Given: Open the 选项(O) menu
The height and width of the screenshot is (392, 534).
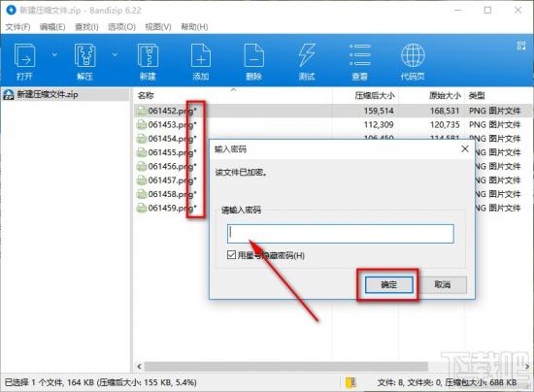Looking at the screenshot, I should point(121,27).
